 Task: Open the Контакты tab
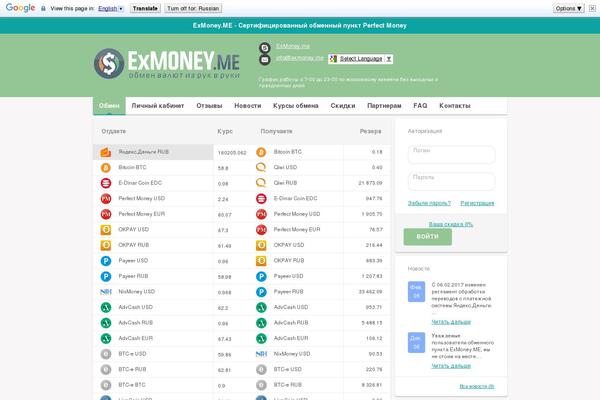[x=455, y=106]
